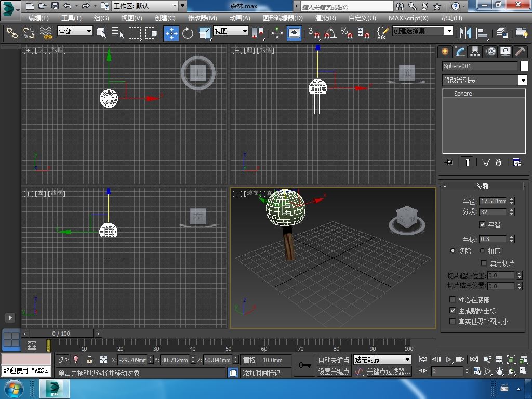This screenshot has height=399, width=532.
Task: Open the MAXScript(X) menu
Action: coord(408,18)
